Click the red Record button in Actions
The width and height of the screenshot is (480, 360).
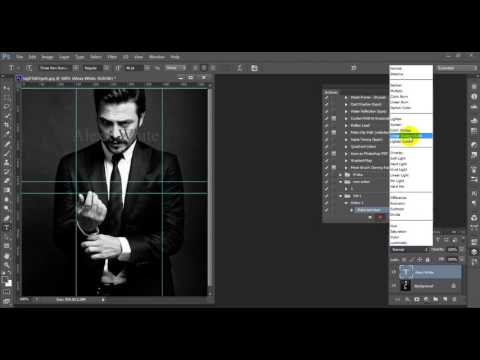pyautogui.click(x=380, y=217)
